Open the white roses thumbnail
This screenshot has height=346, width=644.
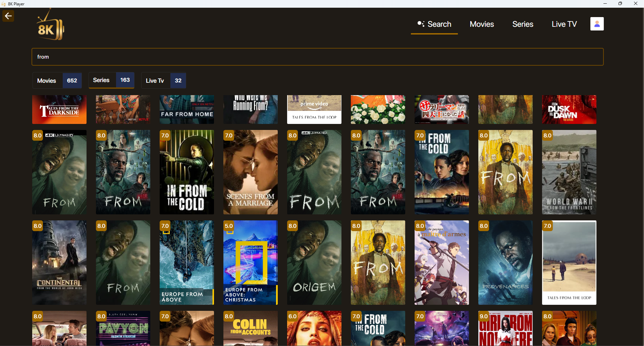tap(378, 110)
